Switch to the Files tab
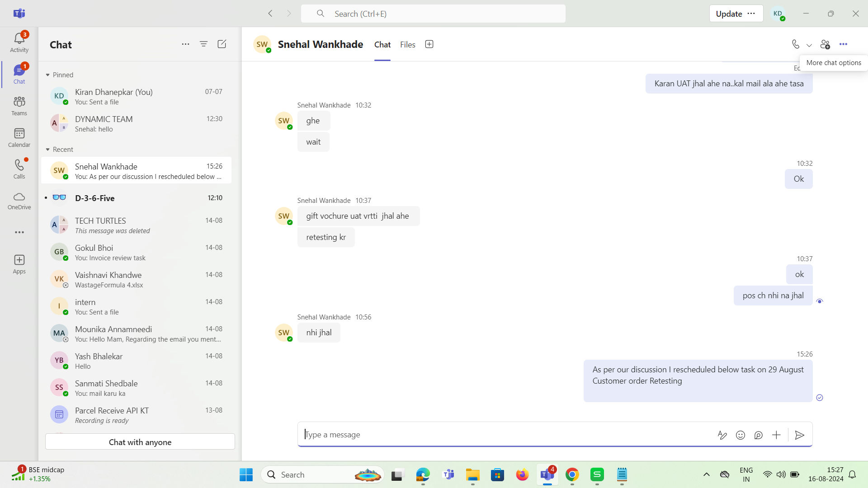This screenshot has height=488, width=868. (x=407, y=45)
